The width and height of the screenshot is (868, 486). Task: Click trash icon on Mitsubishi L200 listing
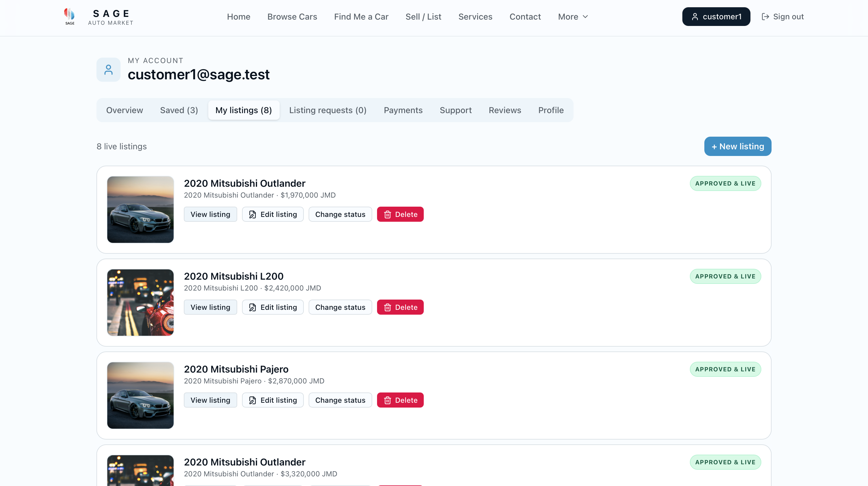(x=388, y=307)
